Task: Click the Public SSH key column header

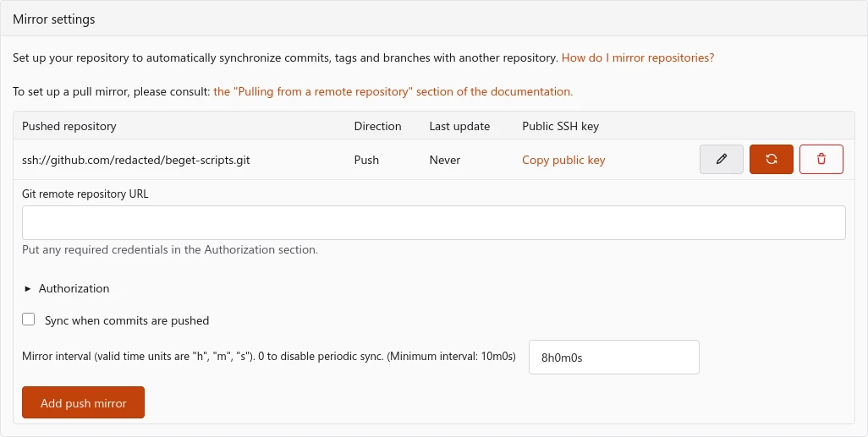Action: point(560,126)
